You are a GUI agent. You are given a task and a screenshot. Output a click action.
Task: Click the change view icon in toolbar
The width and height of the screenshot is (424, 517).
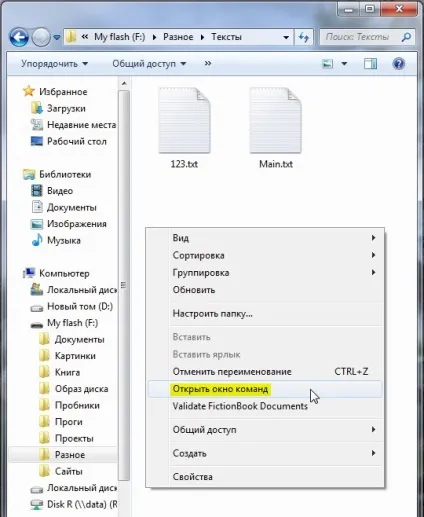point(327,64)
